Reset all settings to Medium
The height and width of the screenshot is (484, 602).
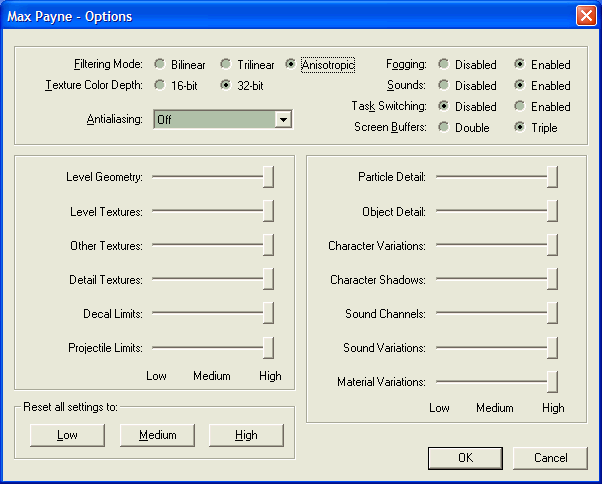pyautogui.click(x=157, y=435)
